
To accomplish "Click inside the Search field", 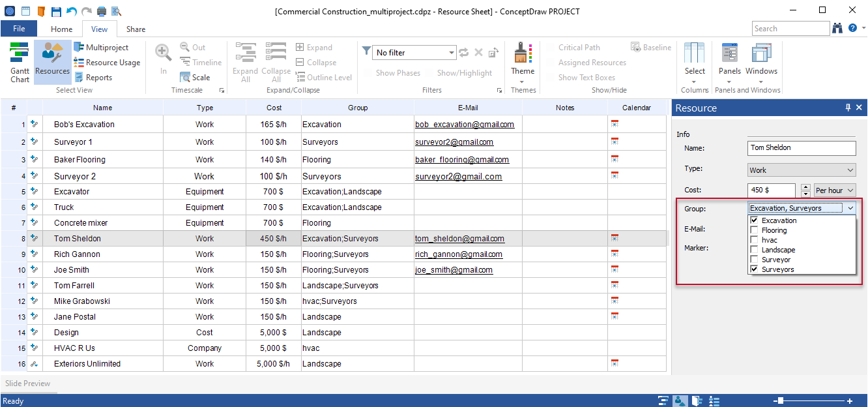I will click(x=790, y=28).
